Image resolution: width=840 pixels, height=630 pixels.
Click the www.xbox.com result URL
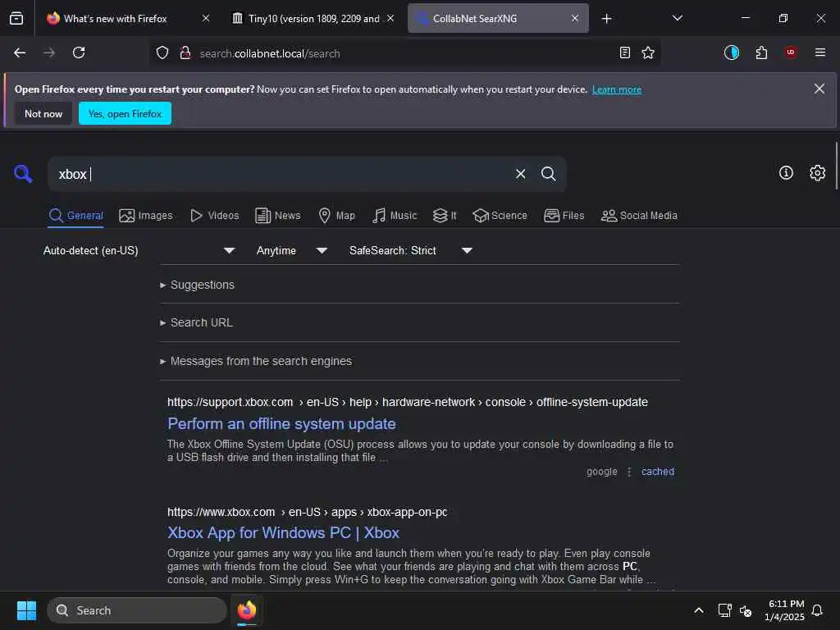(x=307, y=512)
